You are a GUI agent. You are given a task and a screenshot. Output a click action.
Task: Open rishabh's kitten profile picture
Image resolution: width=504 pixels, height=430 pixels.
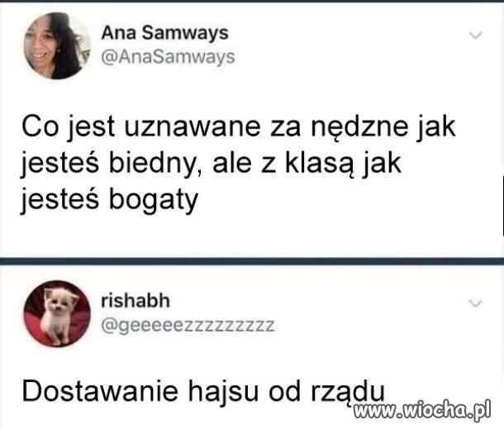point(57,313)
